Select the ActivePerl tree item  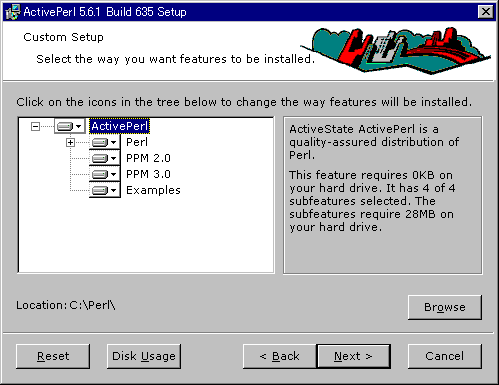click(119, 126)
